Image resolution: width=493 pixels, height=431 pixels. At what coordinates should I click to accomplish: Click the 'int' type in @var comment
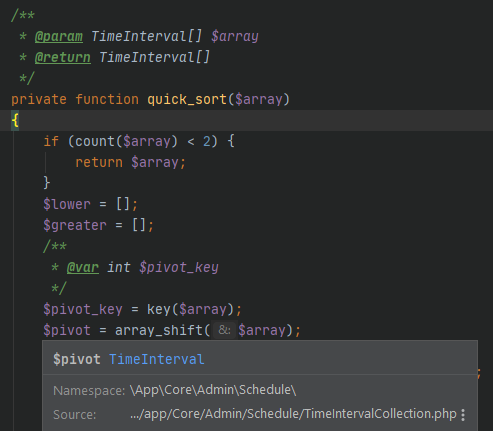pos(119,267)
